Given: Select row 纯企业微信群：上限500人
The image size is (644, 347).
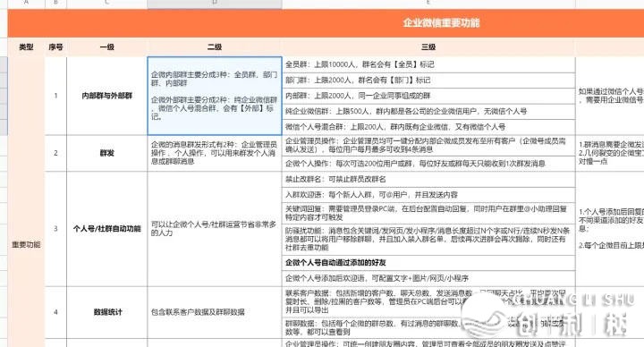Looking at the screenshot, I should pyautogui.click(x=428, y=111).
